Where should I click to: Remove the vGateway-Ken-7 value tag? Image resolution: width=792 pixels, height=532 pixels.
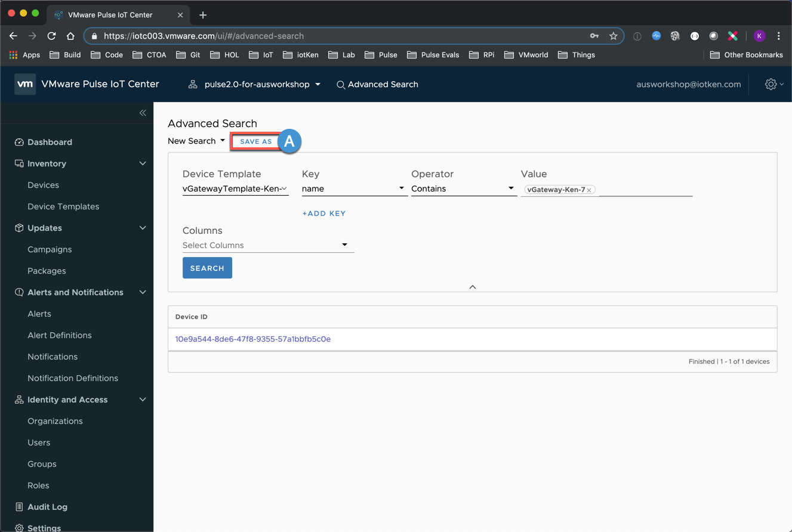pyautogui.click(x=589, y=190)
